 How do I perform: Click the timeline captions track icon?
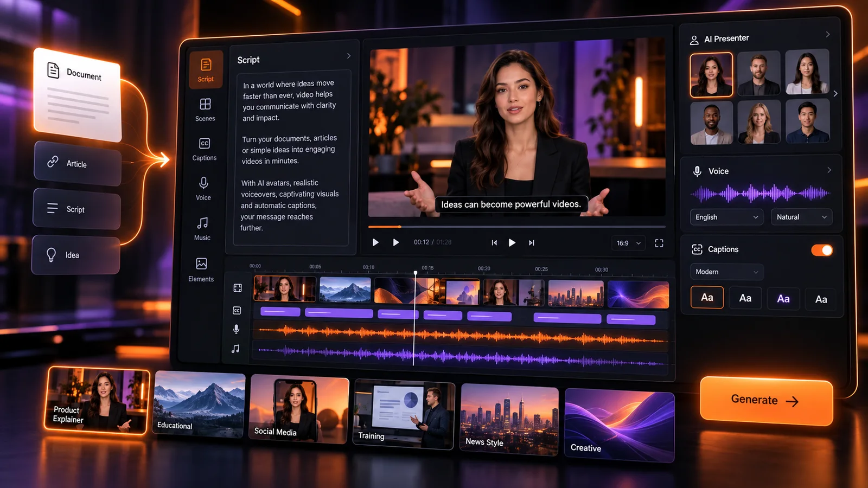click(x=237, y=310)
